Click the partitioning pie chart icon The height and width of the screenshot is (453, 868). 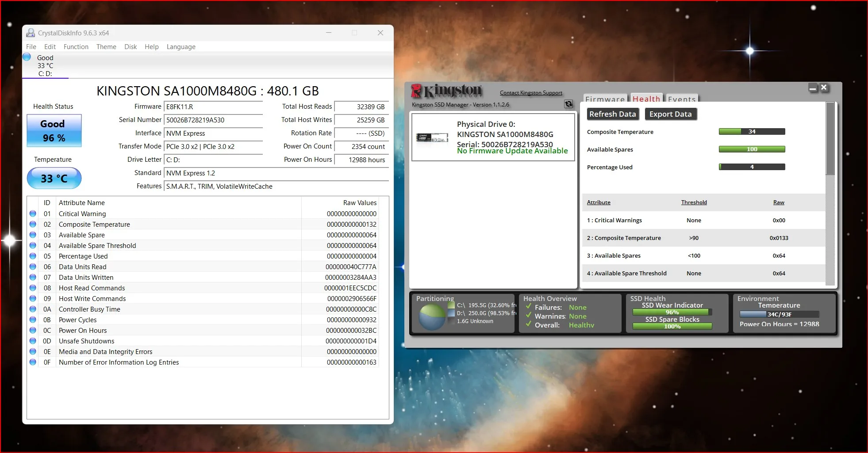[432, 316]
